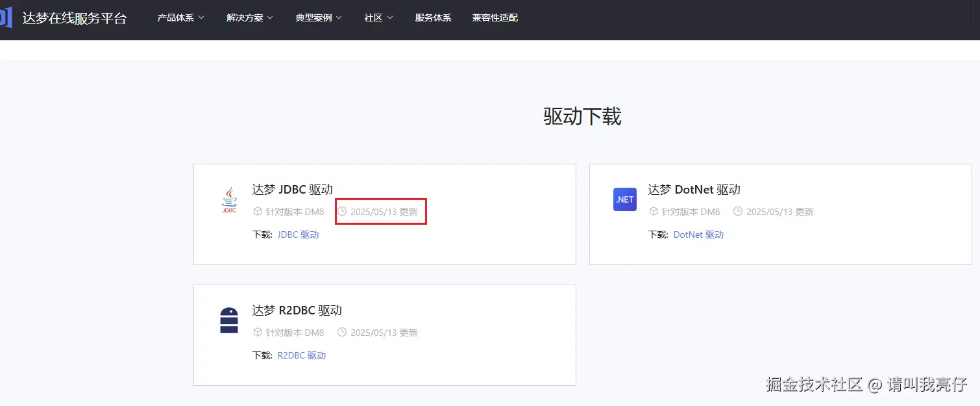The width and height of the screenshot is (980, 406).
Task: Expand the 典型案例 dropdown menu
Action: [319, 18]
